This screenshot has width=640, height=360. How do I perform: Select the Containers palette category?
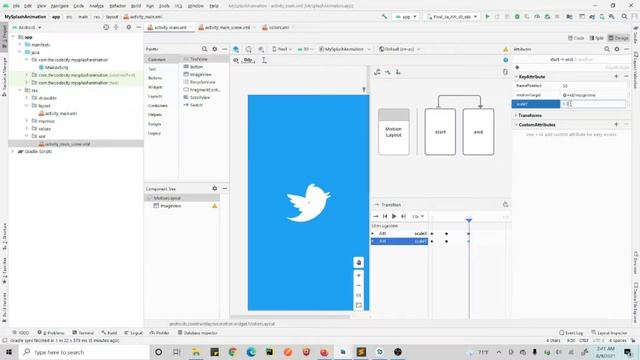point(158,105)
